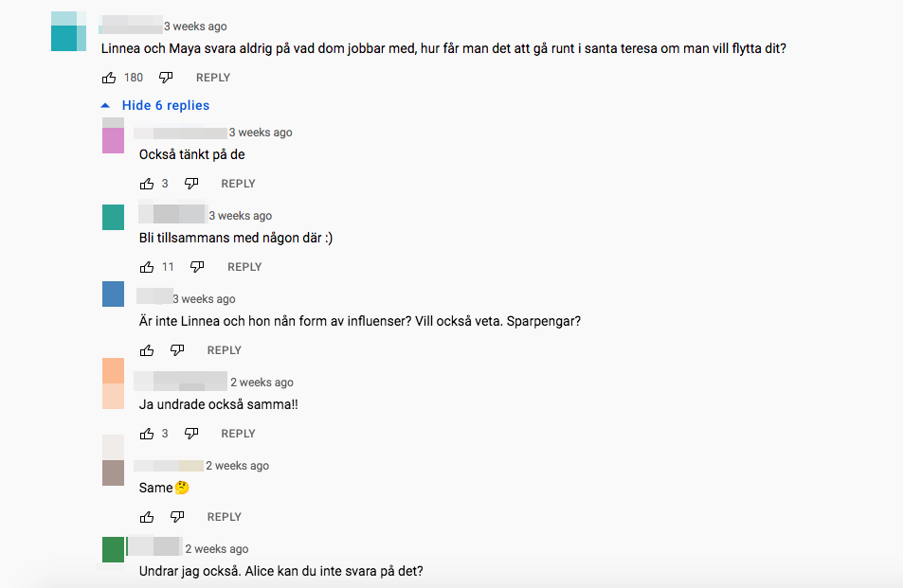
Task: Like the 'Bli tillsammans med någon där' reply
Action: click(147, 267)
